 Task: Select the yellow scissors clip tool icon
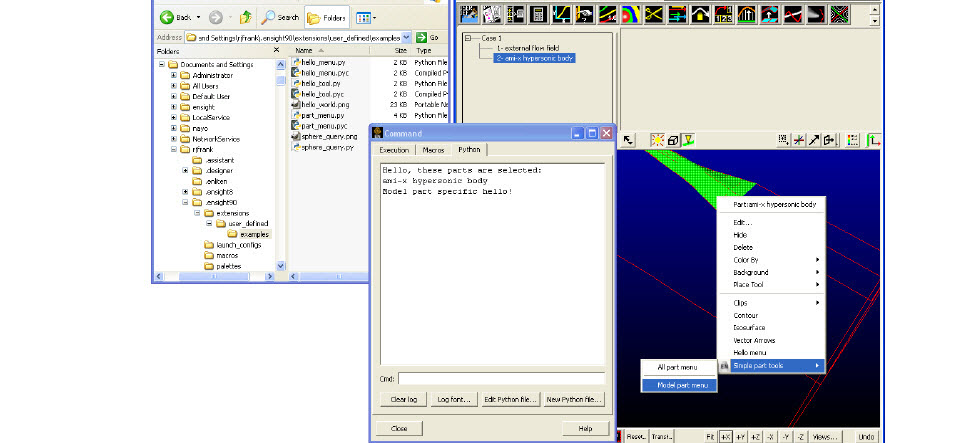click(x=654, y=13)
